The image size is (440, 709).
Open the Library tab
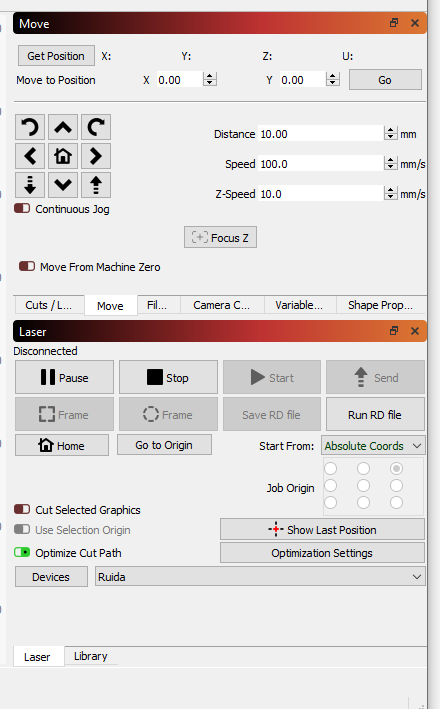coord(90,656)
